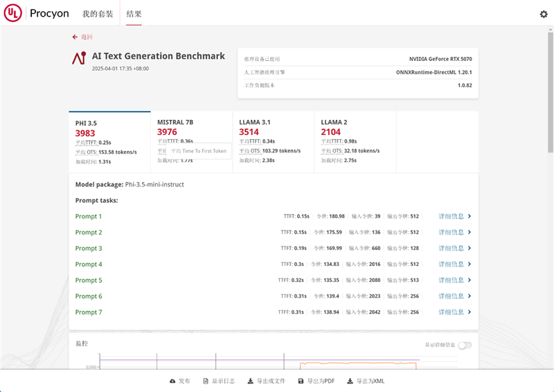Click the orange line in monitoring chart
This screenshot has width=554, height=392.
(357, 363)
